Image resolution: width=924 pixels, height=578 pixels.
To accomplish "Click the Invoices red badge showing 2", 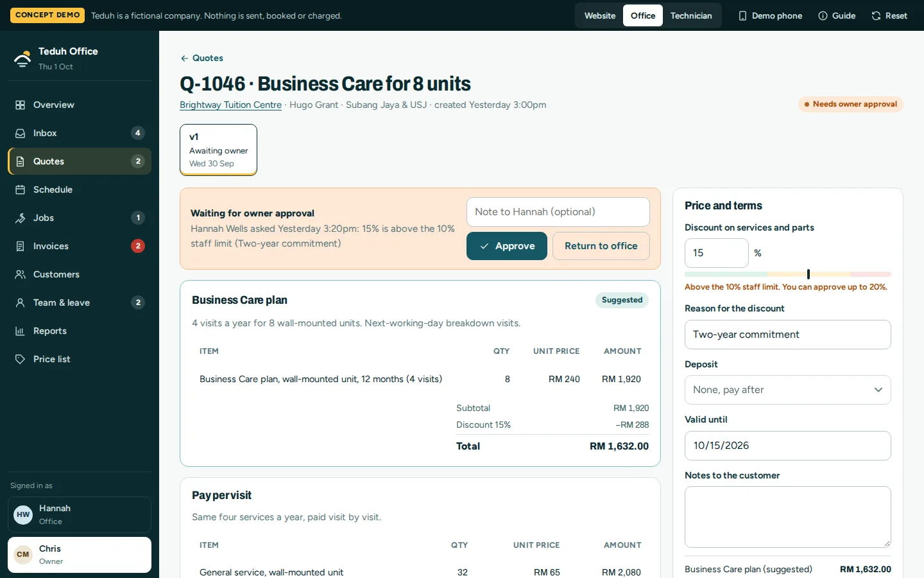I will point(138,246).
